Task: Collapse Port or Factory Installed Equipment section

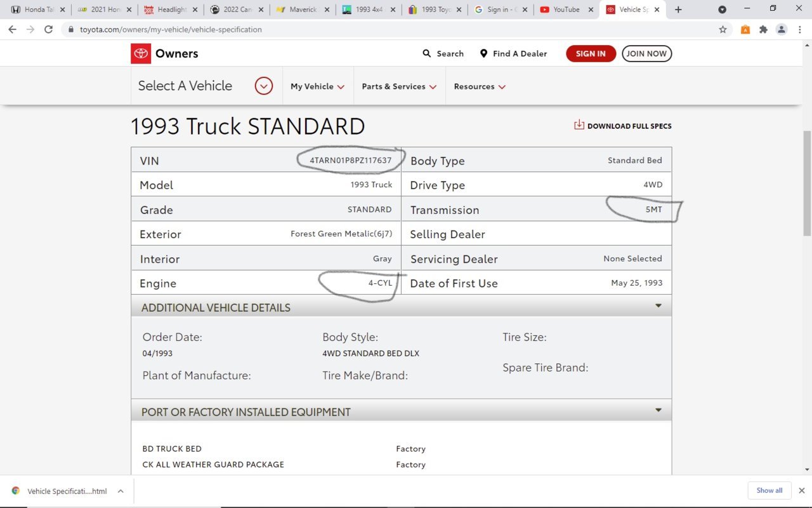Action: point(658,410)
